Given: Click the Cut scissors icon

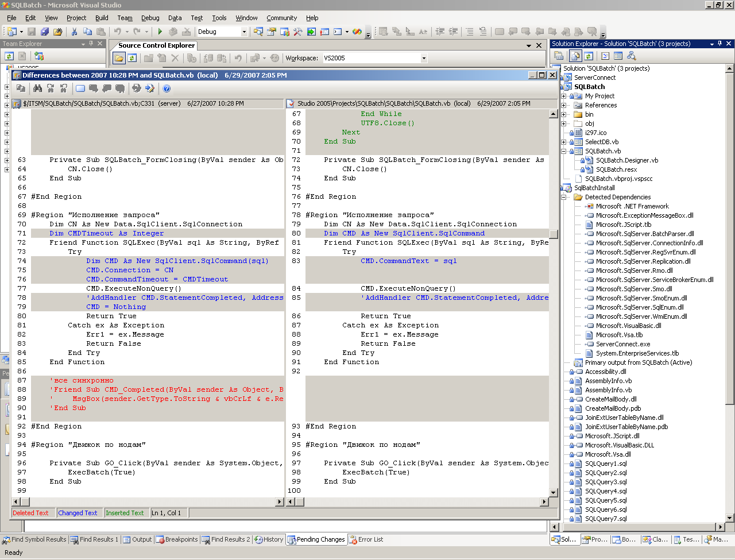Looking at the screenshot, I should [x=74, y=32].
